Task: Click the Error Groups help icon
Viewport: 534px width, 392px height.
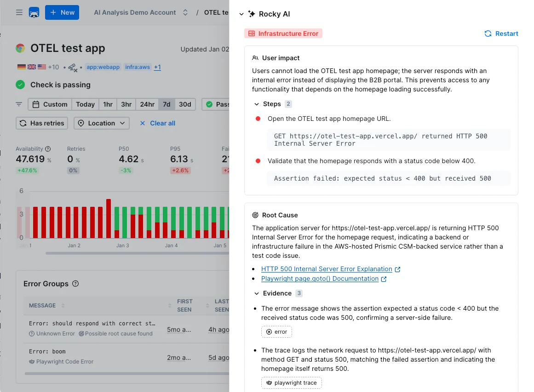Action: pyautogui.click(x=75, y=284)
